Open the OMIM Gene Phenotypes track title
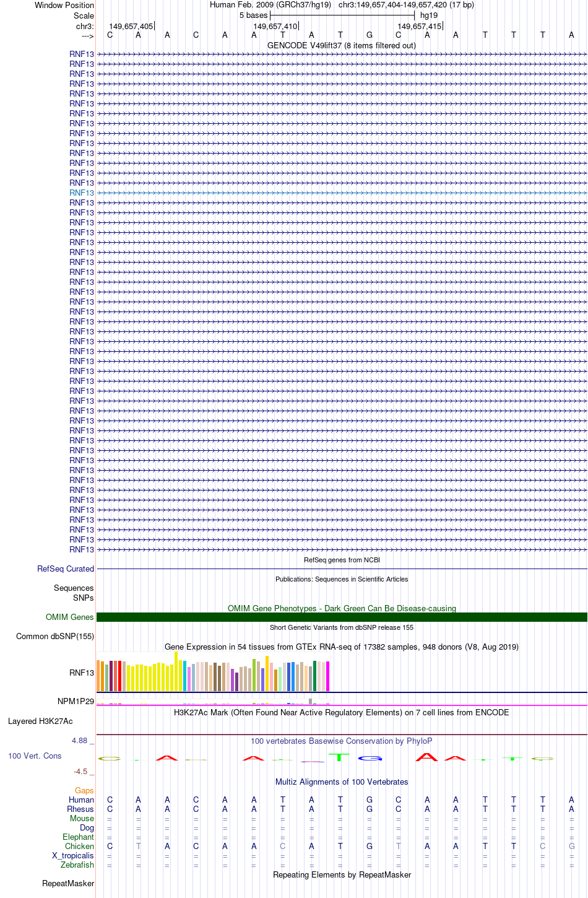 (342, 608)
